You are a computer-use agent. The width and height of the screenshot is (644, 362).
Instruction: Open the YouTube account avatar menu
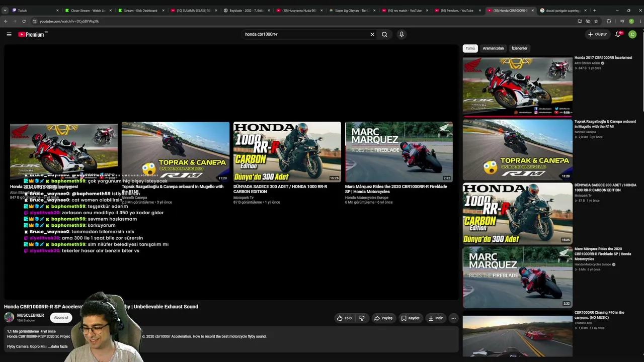point(632,34)
